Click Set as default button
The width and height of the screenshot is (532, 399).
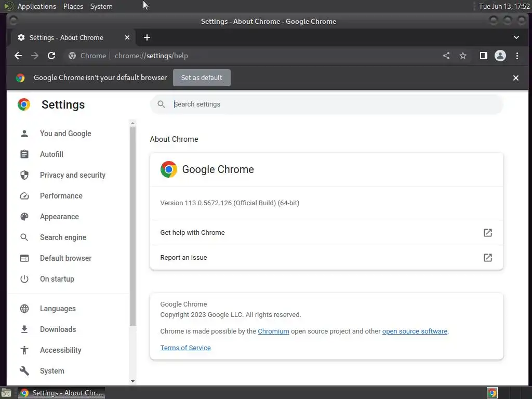click(202, 78)
